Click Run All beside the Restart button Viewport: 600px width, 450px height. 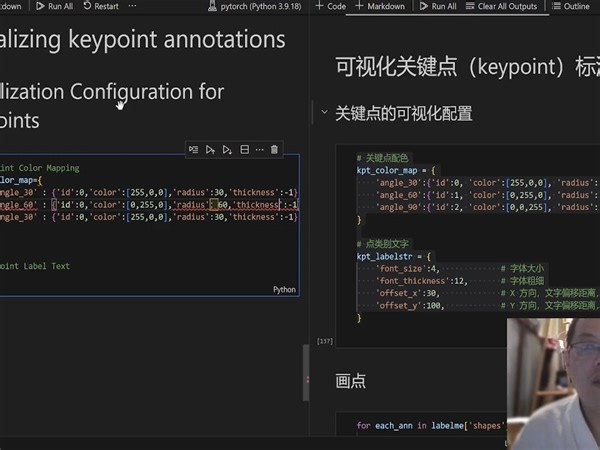tap(55, 6)
